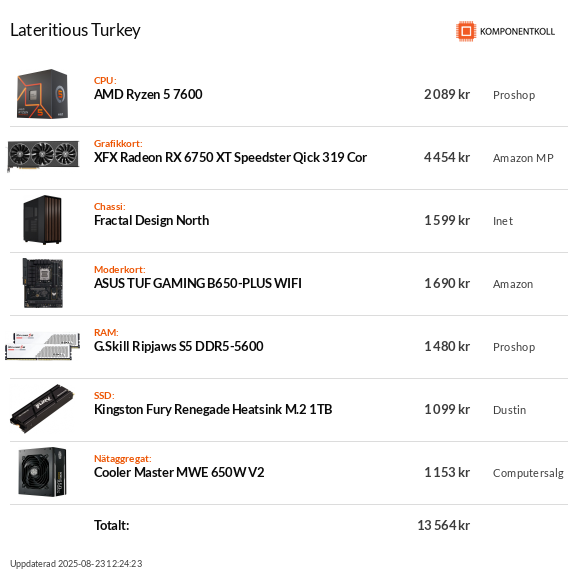Click the Komponentkoll chip logo icon
Image resolution: width=577 pixels, height=577 pixels.
click(x=466, y=31)
